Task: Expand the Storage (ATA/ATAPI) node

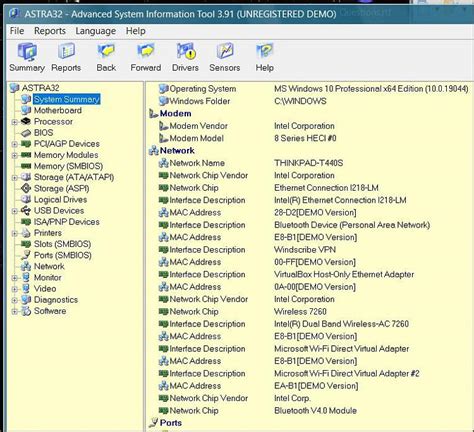Action: coord(14,178)
